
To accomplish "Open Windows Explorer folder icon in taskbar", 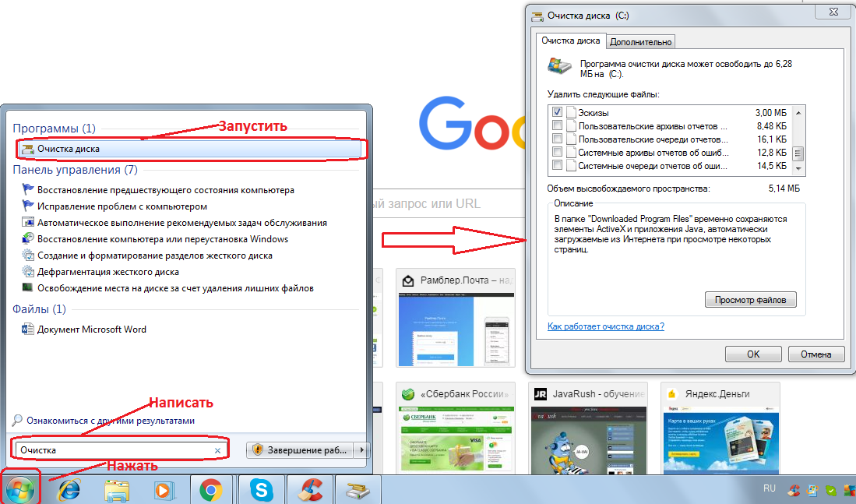I will 117,489.
